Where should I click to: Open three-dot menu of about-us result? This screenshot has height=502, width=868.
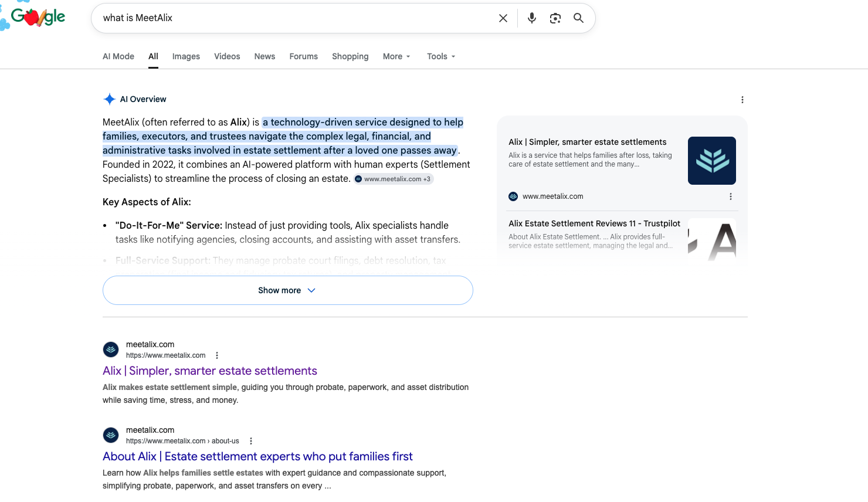[251, 441]
